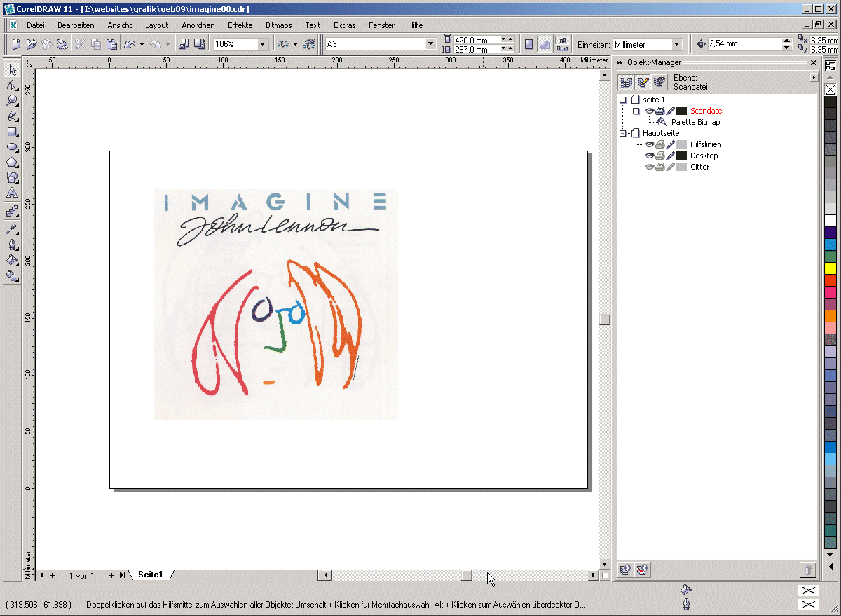
Task: Click the Import icon
Action: coord(184,44)
